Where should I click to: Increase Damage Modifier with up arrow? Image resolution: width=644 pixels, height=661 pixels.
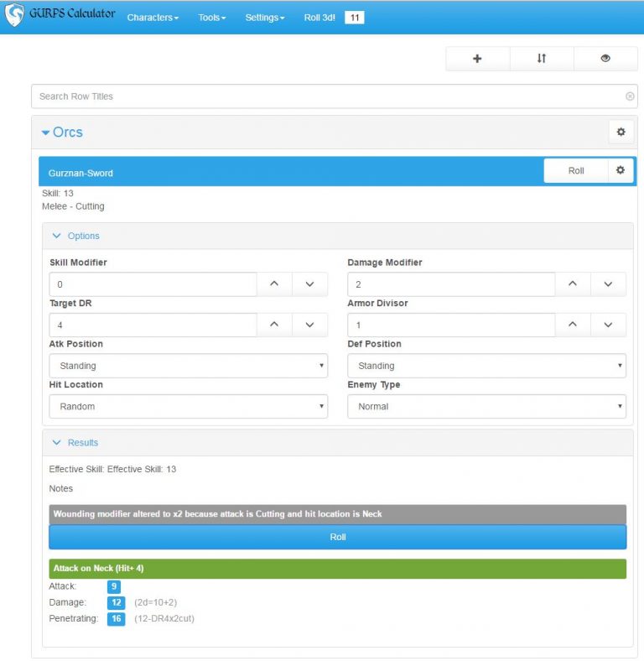coord(573,284)
